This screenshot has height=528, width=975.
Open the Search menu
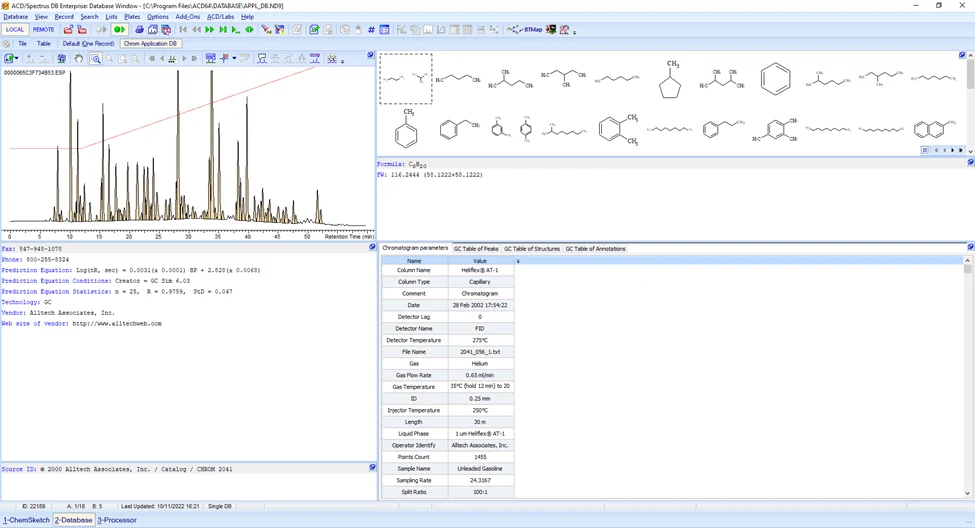(x=90, y=17)
